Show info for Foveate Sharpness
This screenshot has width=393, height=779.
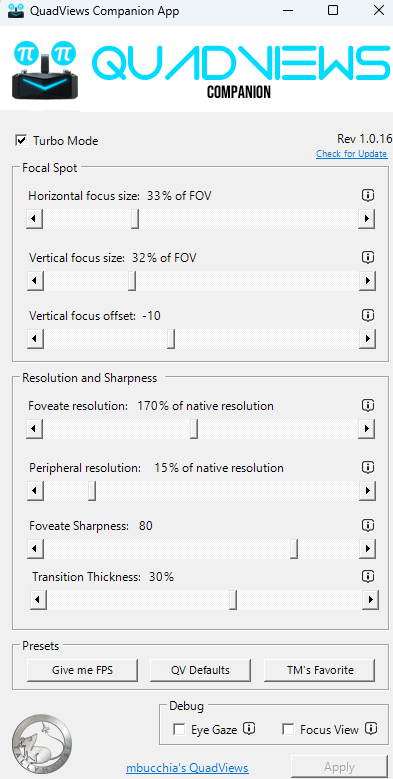tap(367, 525)
